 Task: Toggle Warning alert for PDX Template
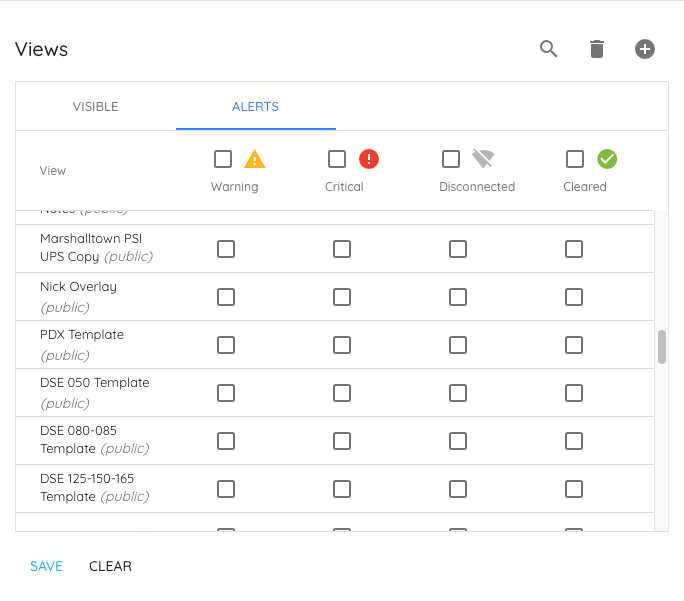tap(226, 345)
